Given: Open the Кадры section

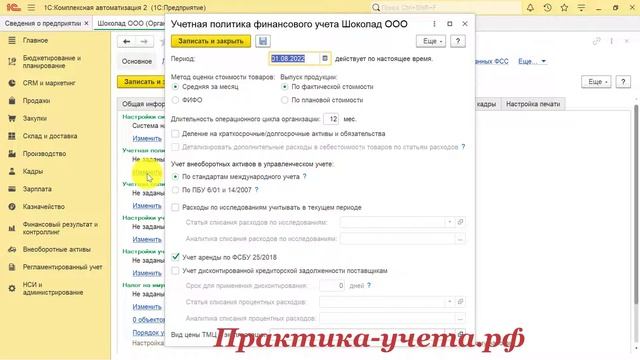Looking at the screenshot, I should pos(33,171).
